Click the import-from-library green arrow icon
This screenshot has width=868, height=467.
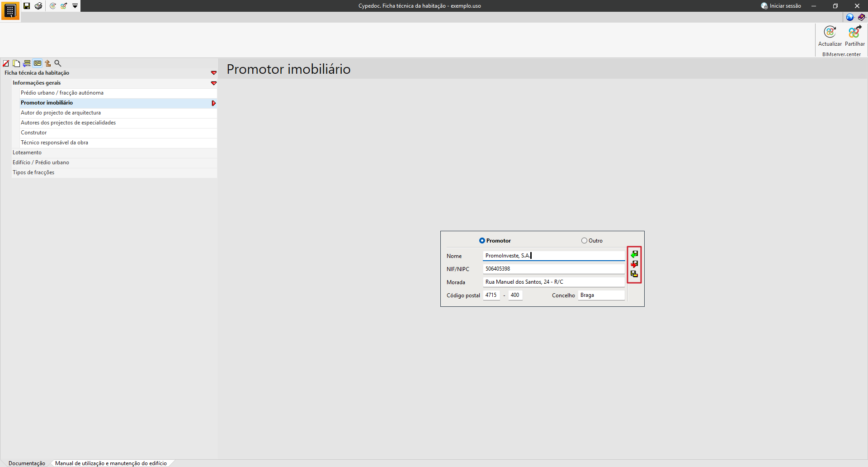(634, 254)
